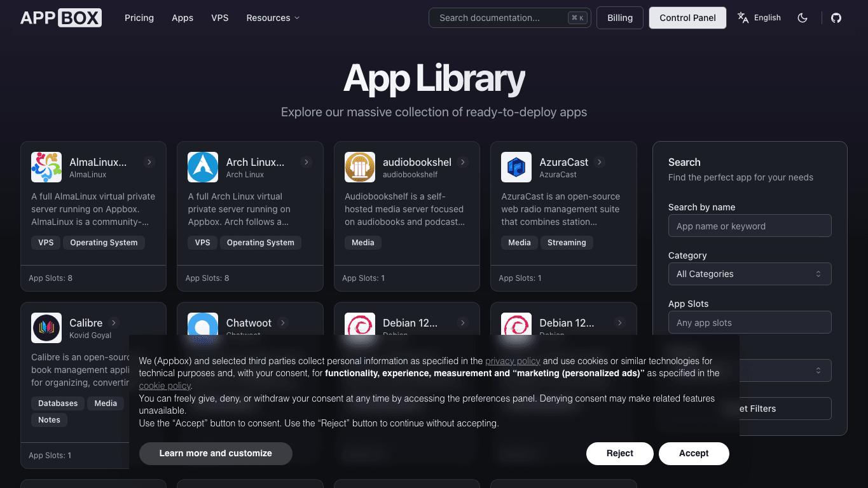Click the AzuraCast card chevron arrow

[x=600, y=162]
